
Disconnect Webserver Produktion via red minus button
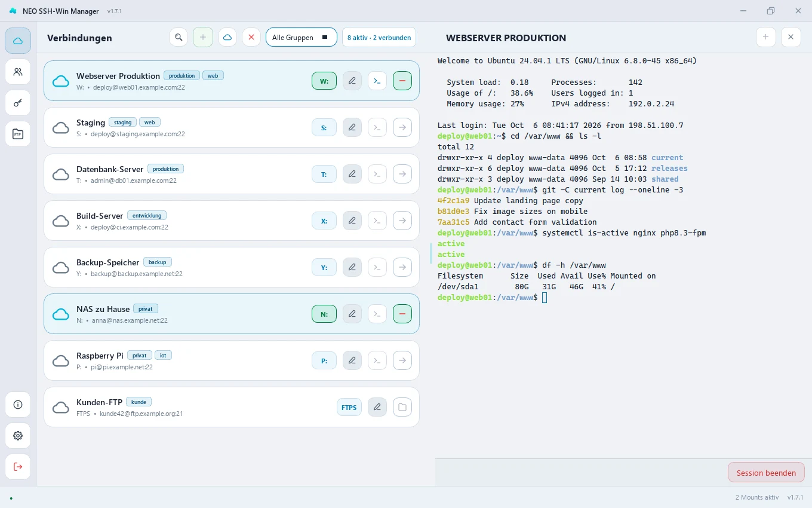click(x=402, y=81)
